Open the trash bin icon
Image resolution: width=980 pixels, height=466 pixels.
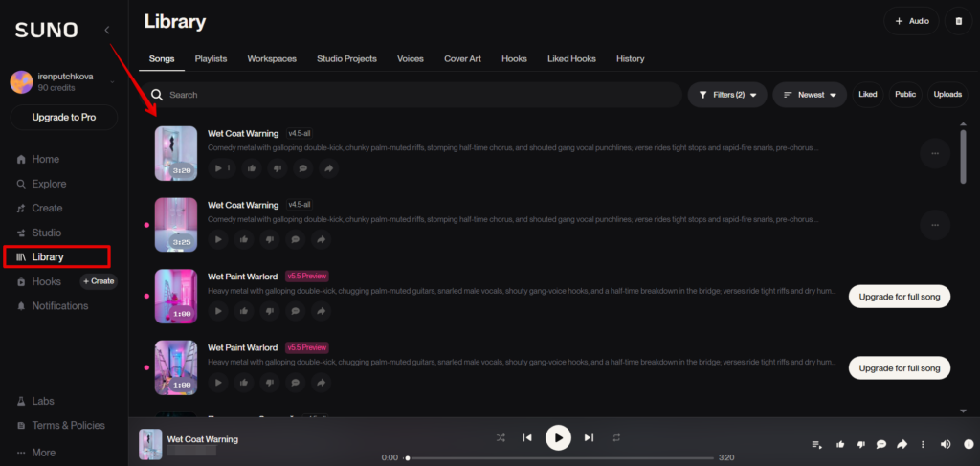(x=959, y=21)
